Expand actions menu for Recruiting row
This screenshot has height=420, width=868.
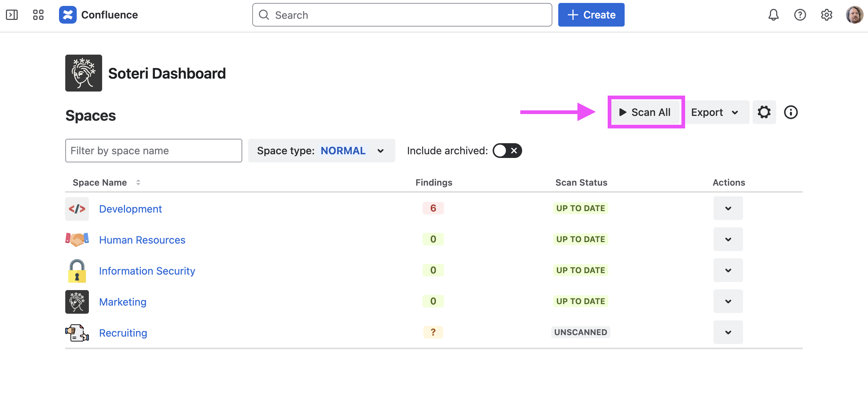(x=728, y=333)
